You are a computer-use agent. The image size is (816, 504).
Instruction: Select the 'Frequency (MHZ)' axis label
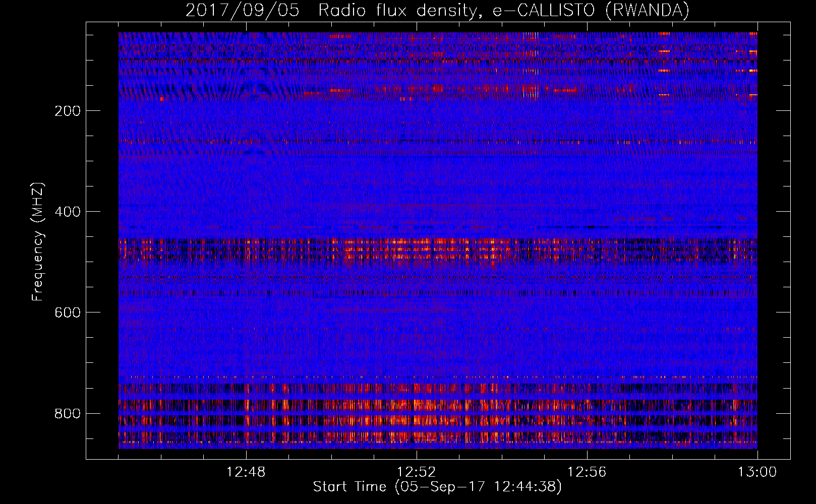[38, 241]
